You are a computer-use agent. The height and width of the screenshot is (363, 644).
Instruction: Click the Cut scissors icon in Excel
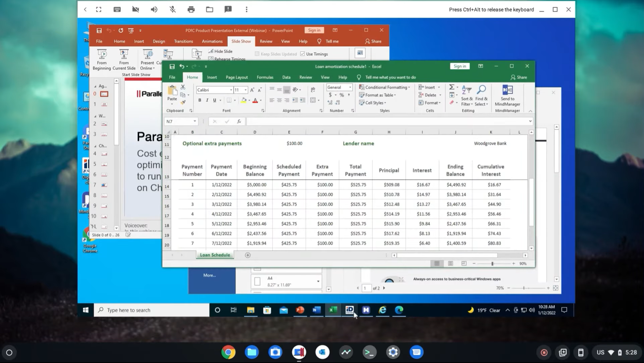183,87
